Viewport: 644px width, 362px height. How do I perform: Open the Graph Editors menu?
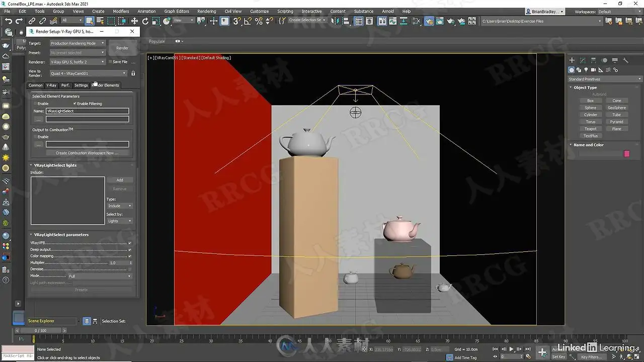tap(177, 11)
